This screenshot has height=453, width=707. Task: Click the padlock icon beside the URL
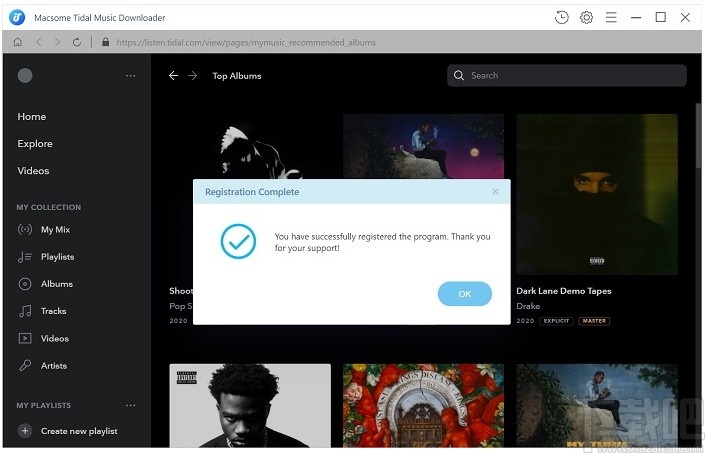[x=106, y=42]
